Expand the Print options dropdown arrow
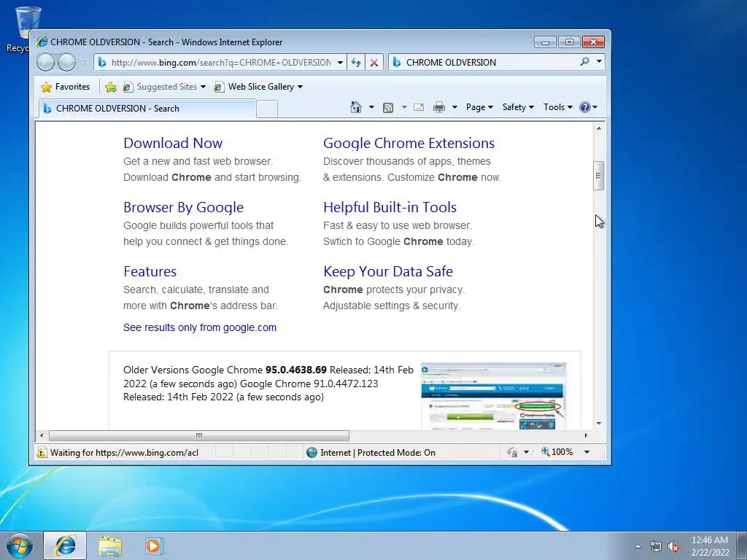This screenshot has height=560, width=747. click(x=454, y=107)
